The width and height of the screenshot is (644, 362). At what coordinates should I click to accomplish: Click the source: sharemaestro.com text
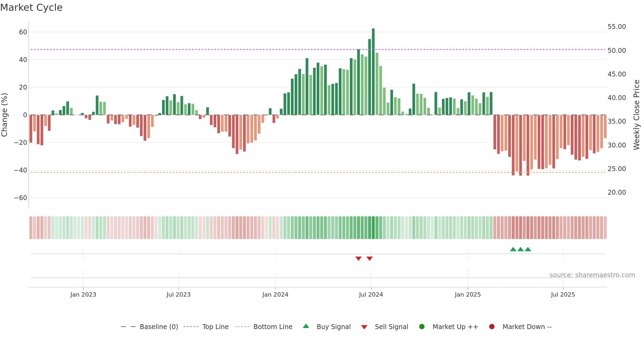[x=592, y=275]
